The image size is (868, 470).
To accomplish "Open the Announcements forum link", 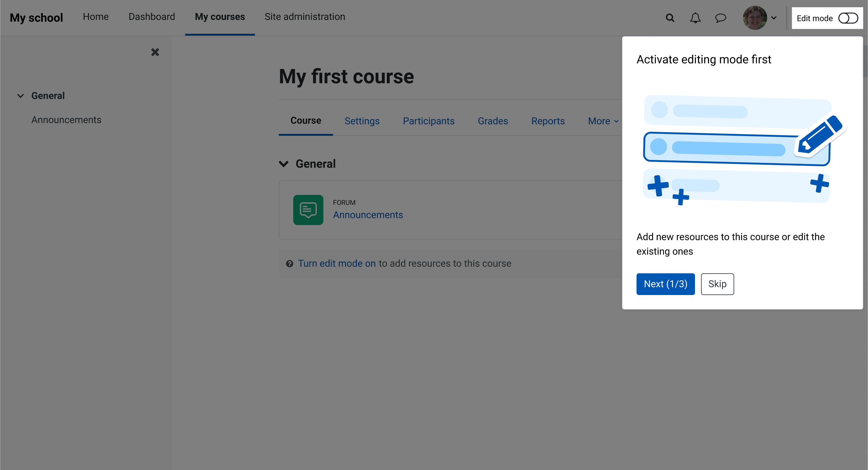I will (368, 215).
